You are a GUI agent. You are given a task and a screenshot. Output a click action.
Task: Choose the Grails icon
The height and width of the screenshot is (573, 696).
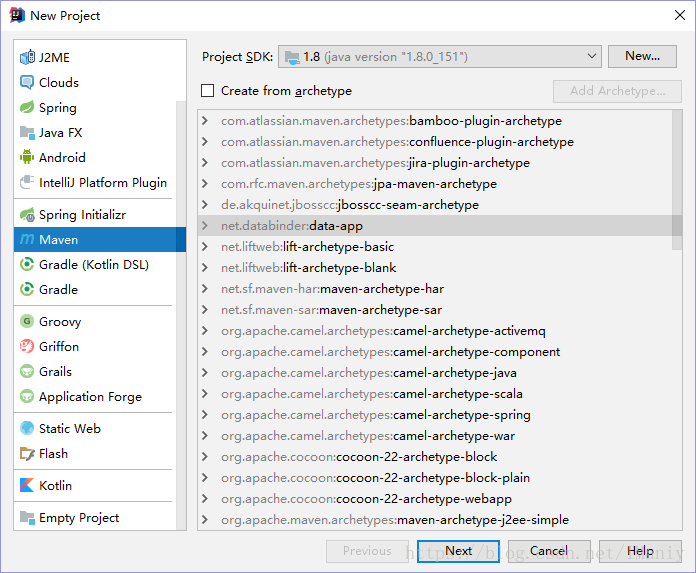coord(27,371)
